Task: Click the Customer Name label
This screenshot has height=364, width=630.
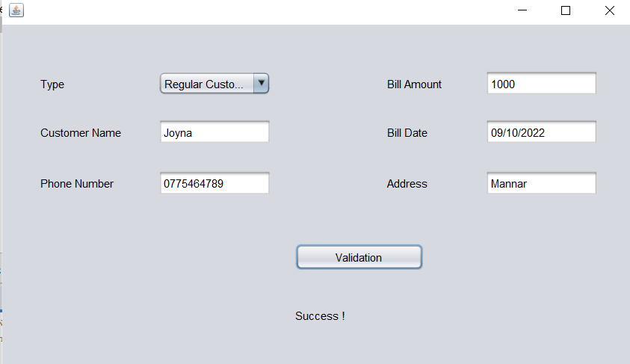Action: pyautogui.click(x=81, y=133)
